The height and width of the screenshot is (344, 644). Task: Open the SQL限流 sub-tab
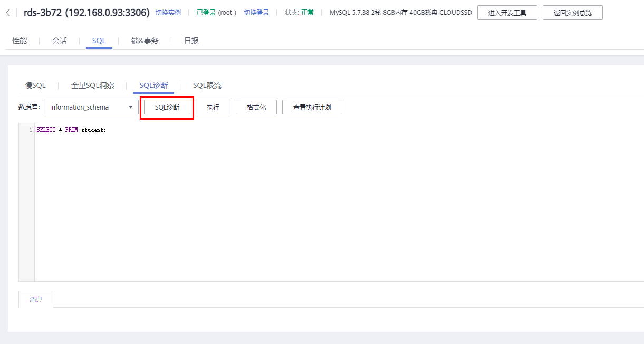tap(207, 85)
